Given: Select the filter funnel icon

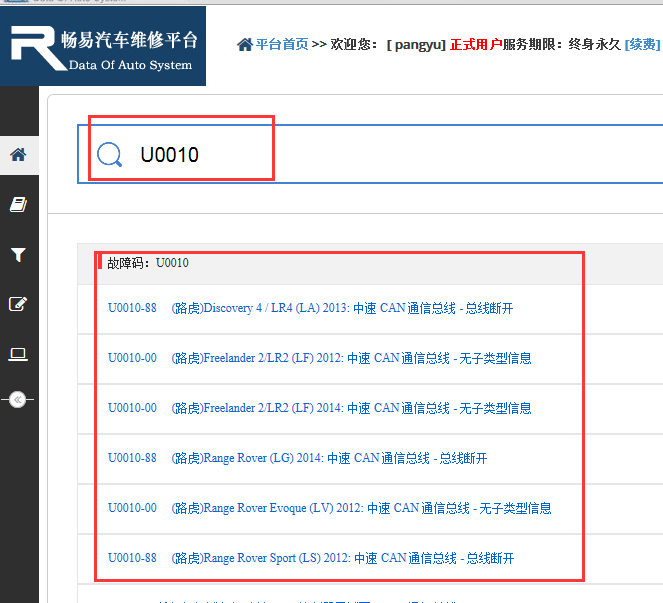Looking at the screenshot, I should [18, 255].
